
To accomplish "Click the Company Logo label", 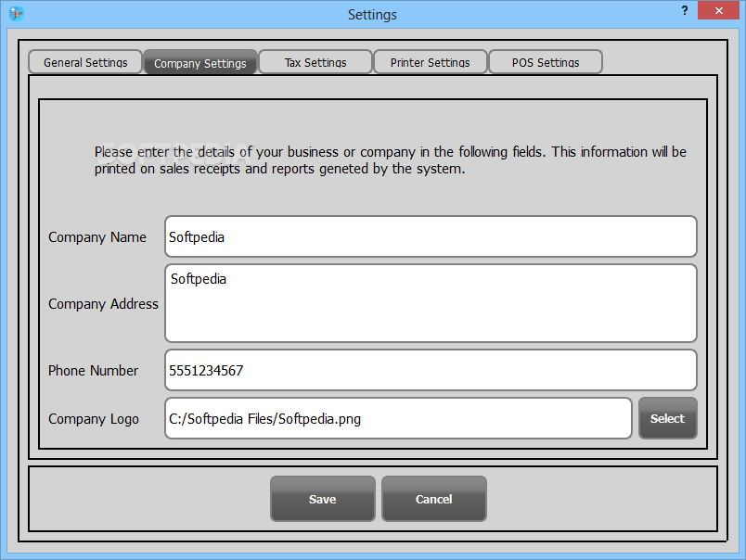I will [94, 419].
